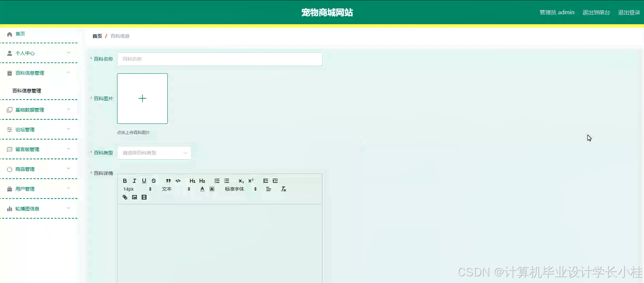Expand the 用户管理 menu chevron
Image resolution: width=644 pixels, height=283 pixels.
pos(69,188)
